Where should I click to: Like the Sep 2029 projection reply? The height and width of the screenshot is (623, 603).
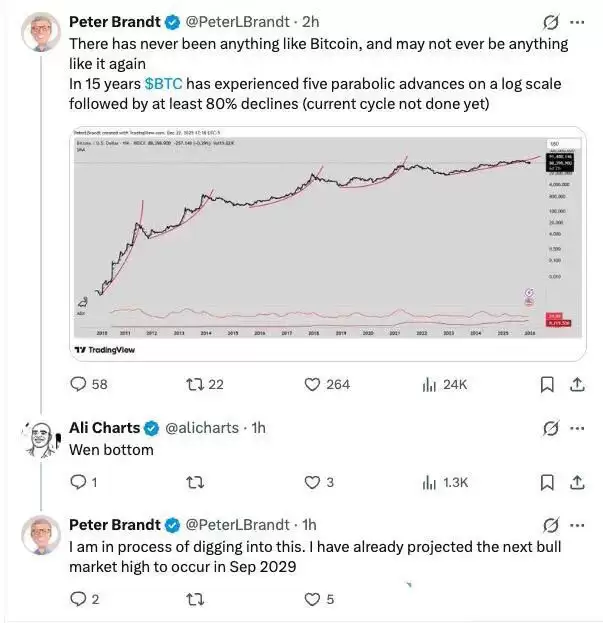click(x=311, y=599)
